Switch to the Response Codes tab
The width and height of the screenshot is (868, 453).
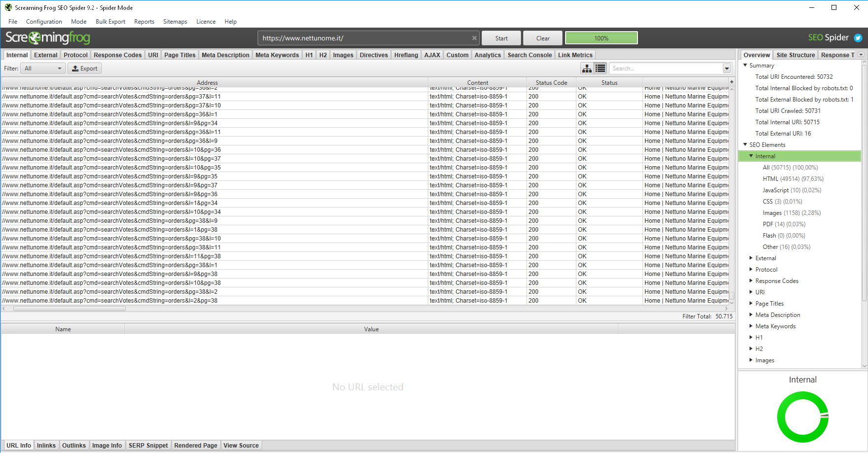[117, 55]
